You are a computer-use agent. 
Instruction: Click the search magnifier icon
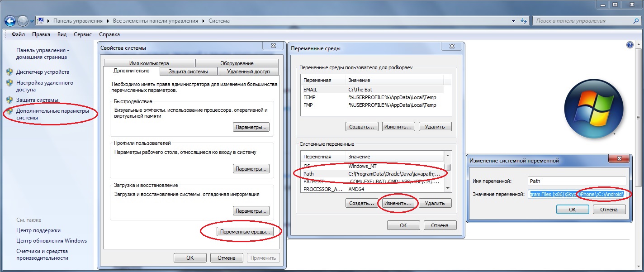pos(636,21)
